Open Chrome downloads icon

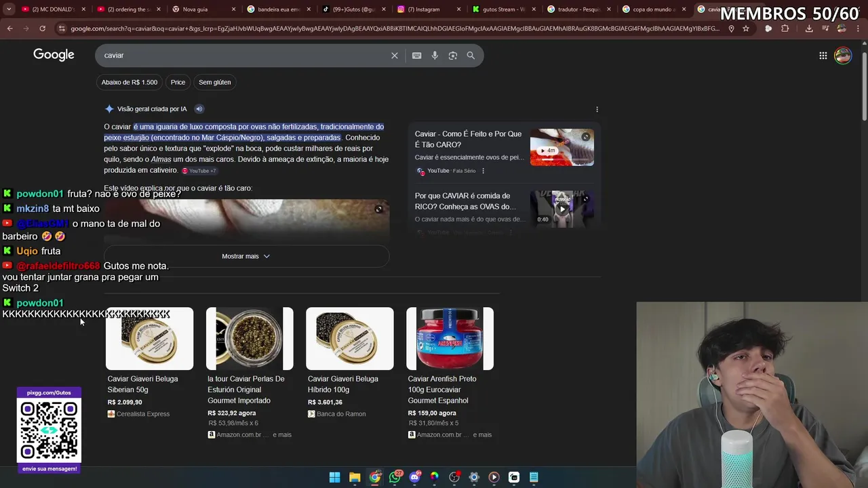tap(809, 28)
